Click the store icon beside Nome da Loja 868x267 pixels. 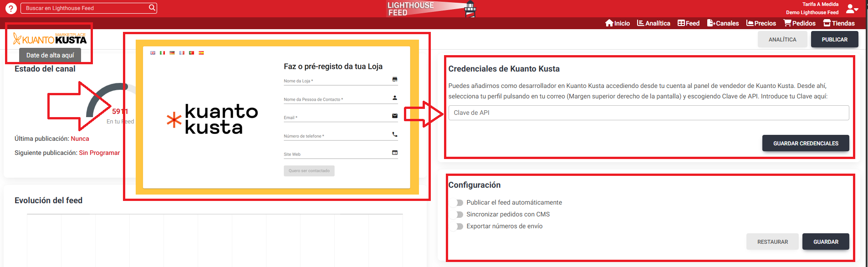395,79
